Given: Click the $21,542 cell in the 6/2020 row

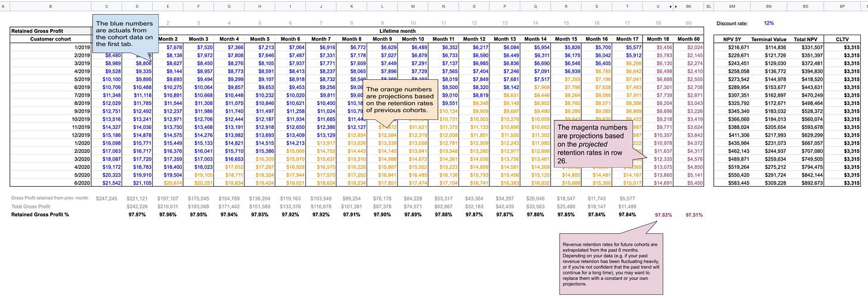Looking at the screenshot, I should click(113, 183).
